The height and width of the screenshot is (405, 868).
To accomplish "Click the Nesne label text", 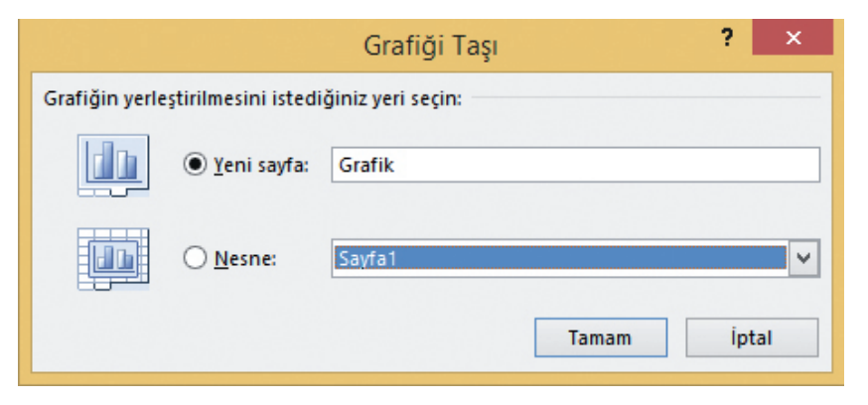I will pos(243,259).
